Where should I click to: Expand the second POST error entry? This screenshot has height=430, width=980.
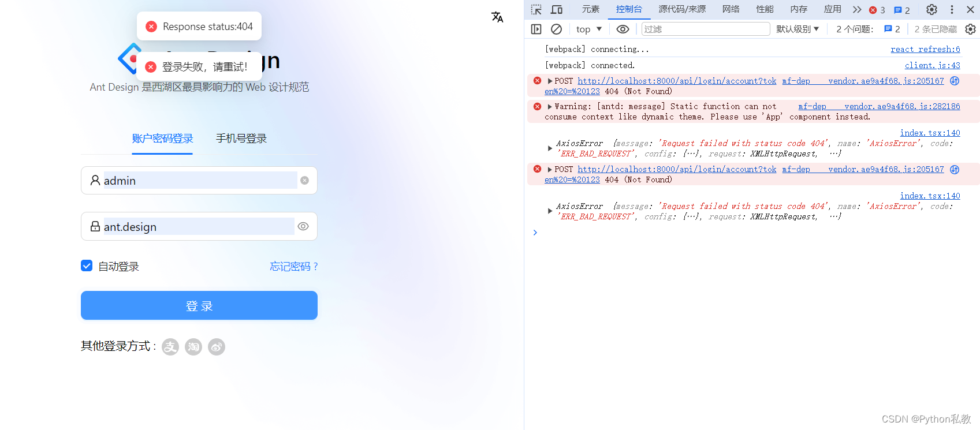tap(550, 169)
